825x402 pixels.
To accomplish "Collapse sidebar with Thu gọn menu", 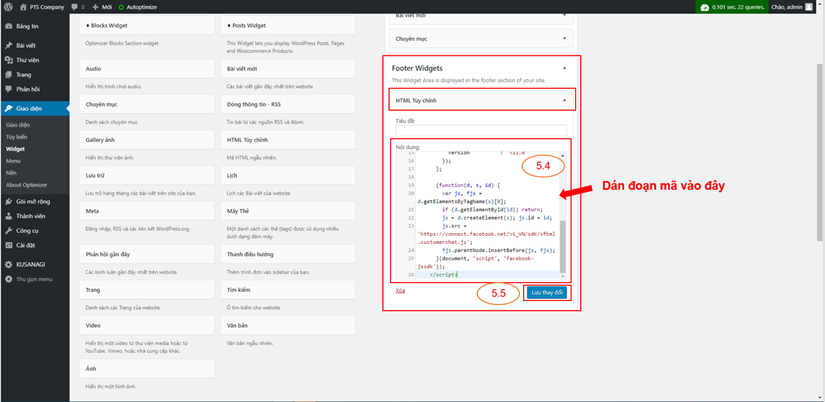I will tap(29, 279).
